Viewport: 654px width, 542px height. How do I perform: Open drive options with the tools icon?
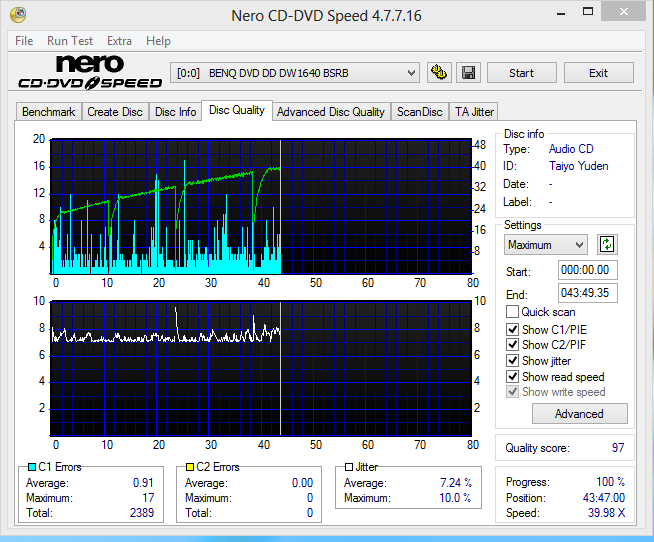coord(439,73)
